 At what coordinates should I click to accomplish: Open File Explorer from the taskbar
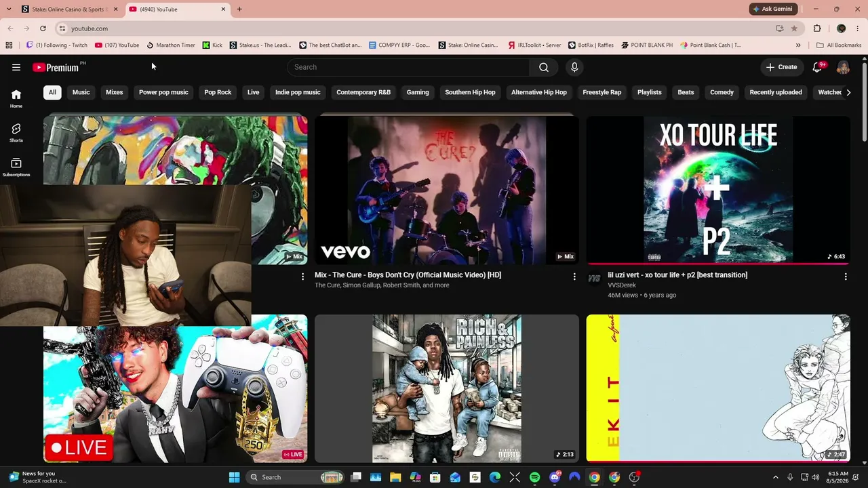coord(395,477)
